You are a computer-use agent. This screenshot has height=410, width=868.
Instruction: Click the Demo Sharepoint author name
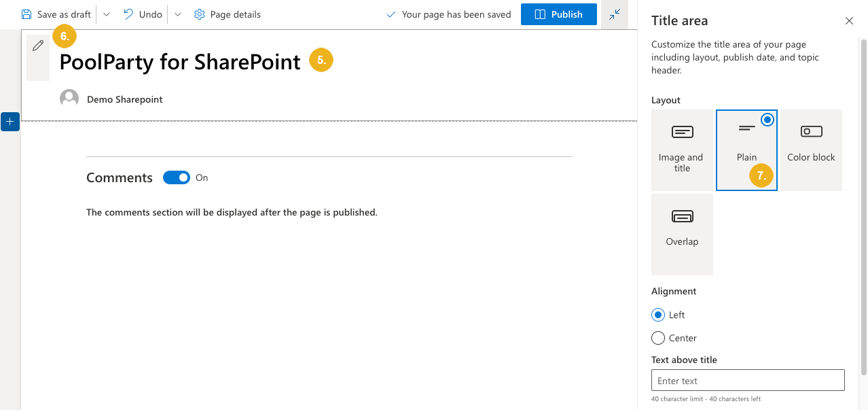coord(125,99)
